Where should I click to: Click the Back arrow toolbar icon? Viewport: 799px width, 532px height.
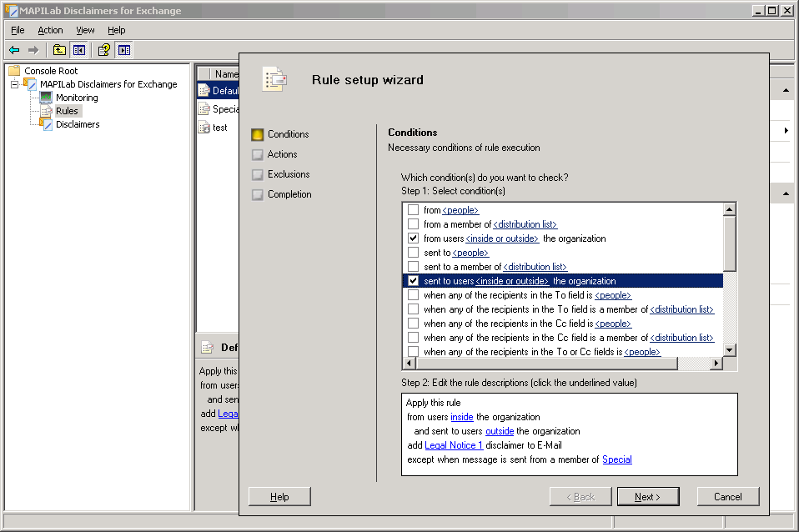point(14,50)
